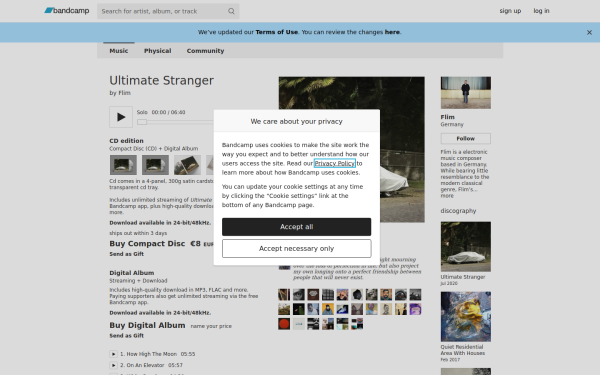This screenshot has height=375, width=600.
Task: Open Ultimate Stranger discography thumbnail
Action: coord(465,246)
